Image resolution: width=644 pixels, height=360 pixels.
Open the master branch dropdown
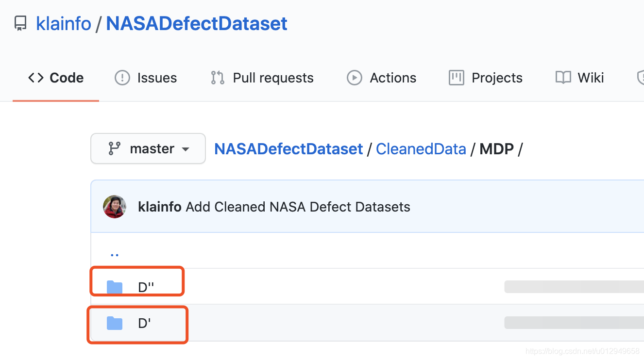(148, 148)
